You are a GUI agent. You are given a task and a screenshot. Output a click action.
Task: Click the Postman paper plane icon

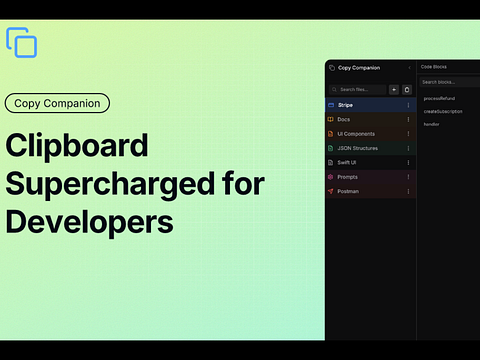pyautogui.click(x=331, y=191)
